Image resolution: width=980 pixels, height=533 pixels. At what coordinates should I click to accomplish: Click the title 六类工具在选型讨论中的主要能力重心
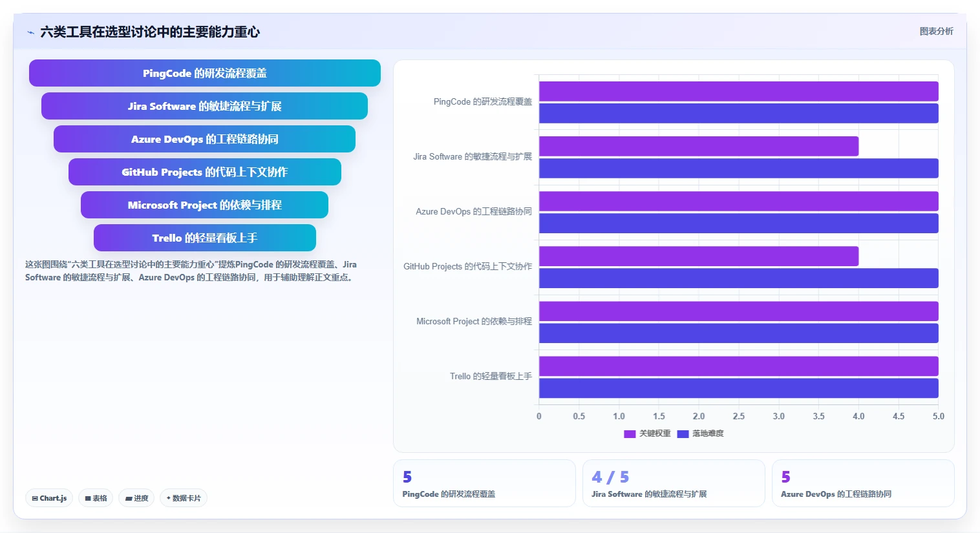[150, 32]
